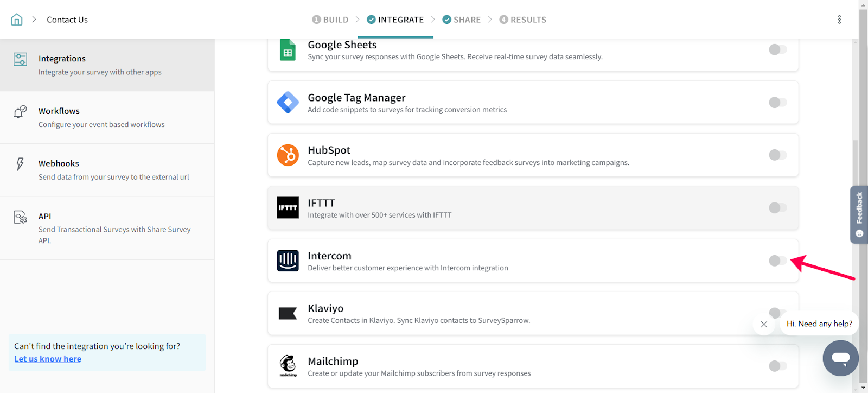Open the three-dot options menu
The image size is (868, 393).
point(839,20)
